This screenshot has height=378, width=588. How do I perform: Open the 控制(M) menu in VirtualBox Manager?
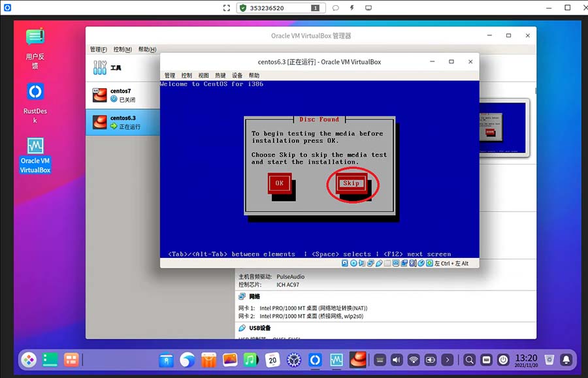tap(122, 50)
